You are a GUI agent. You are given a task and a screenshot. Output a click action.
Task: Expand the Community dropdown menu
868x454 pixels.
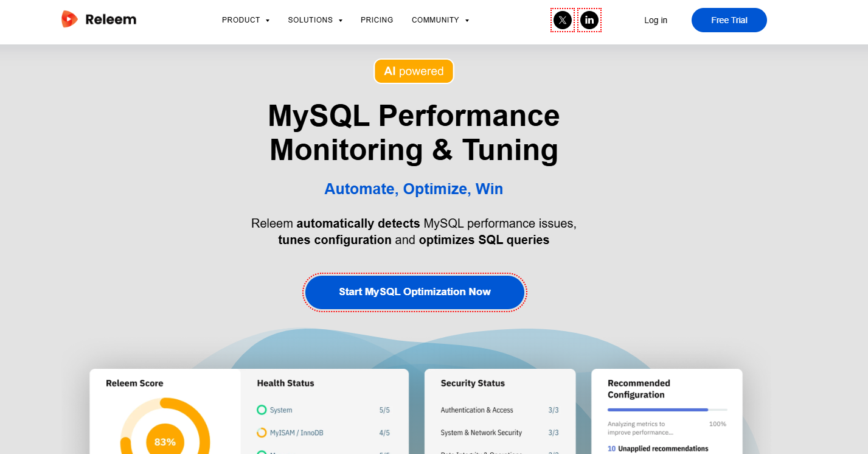pyautogui.click(x=440, y=20)
